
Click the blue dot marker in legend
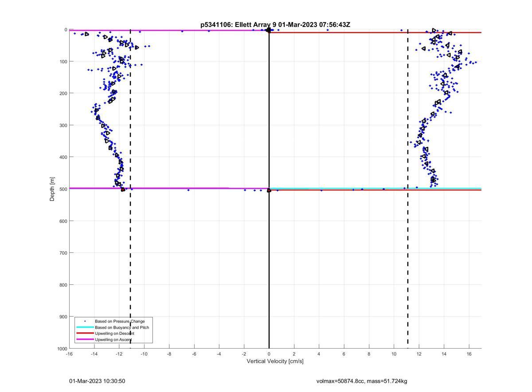[x=85, y=321]
